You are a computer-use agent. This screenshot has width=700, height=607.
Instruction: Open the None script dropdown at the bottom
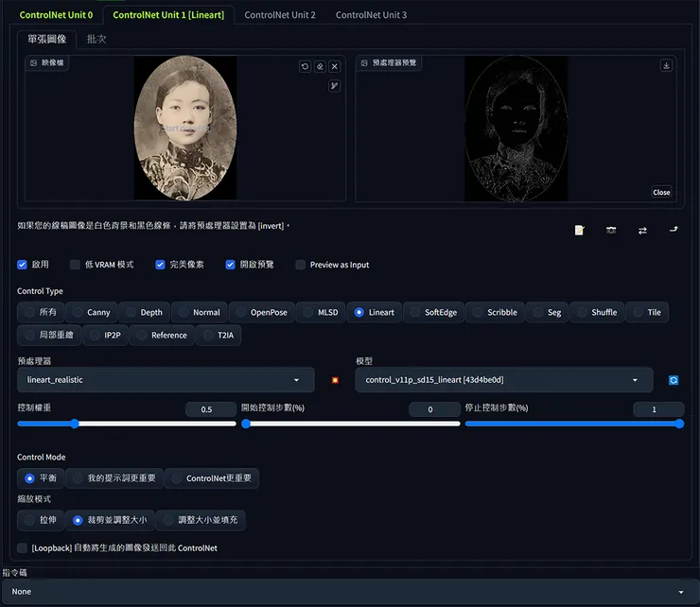349,592
